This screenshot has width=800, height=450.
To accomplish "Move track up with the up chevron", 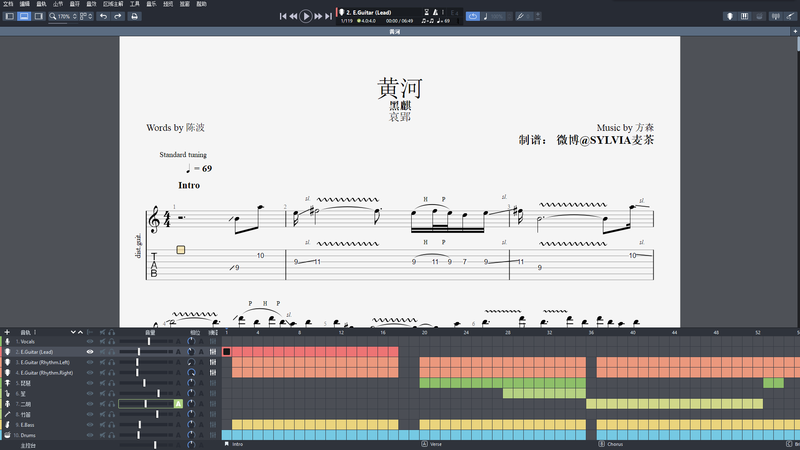I will 80,332.
